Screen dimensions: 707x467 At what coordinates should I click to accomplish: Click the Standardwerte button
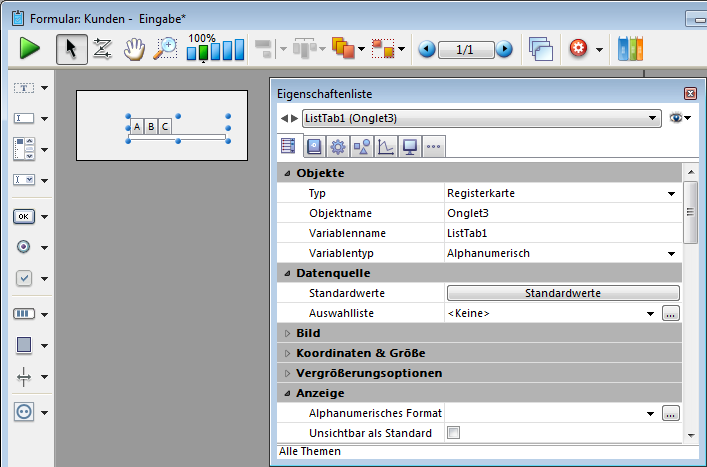tap(562, 293)
